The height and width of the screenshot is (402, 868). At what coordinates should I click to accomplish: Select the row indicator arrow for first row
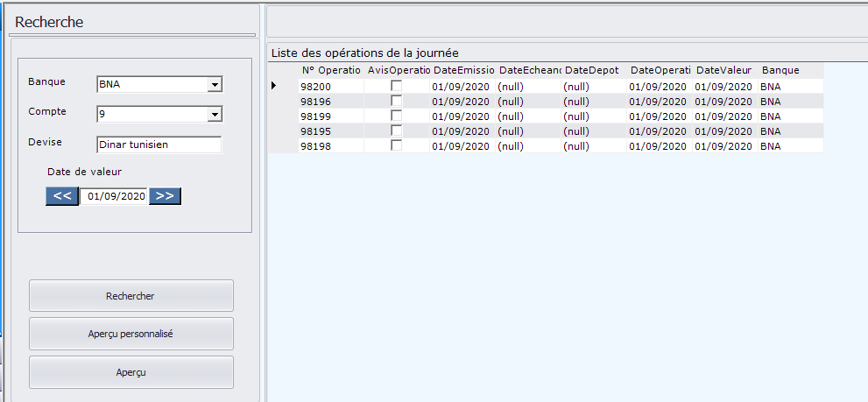pos(274,86)
